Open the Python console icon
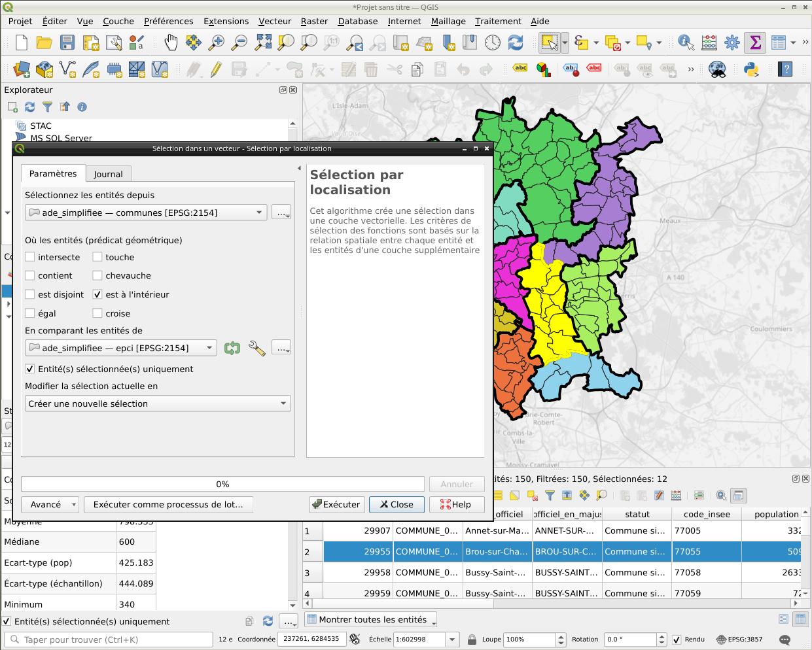Screen dimensions: 812x650 tap(751, 69)
